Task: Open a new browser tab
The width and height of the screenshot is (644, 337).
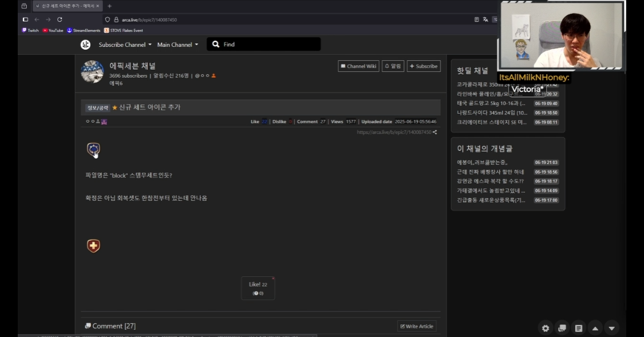Action: [x=109, y=6]
